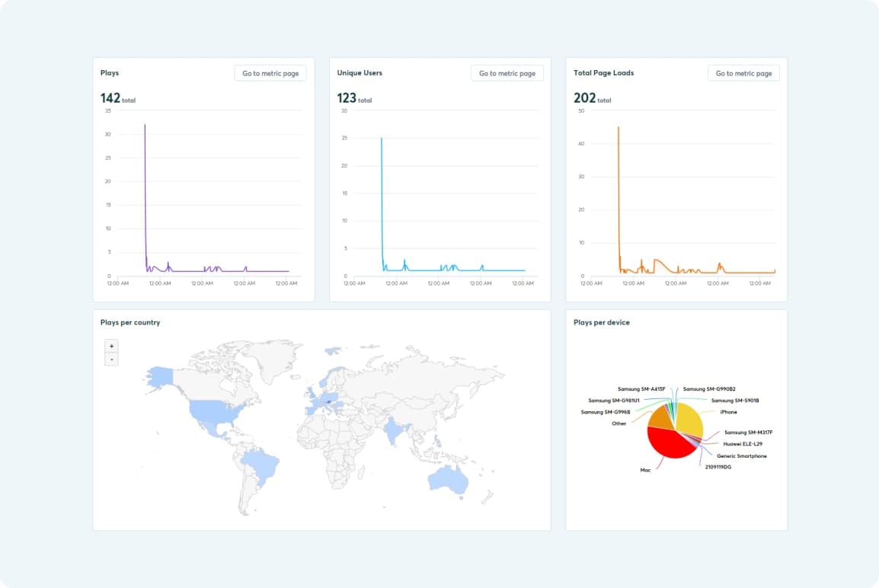Select the orange Other pie slice
Viewport: 879px width, 588px height.
click(x=660, y=418)
